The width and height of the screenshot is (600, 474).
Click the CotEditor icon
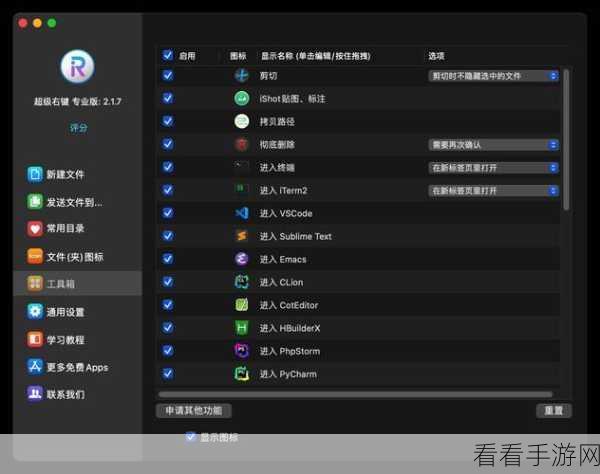[x=241, y=305]
